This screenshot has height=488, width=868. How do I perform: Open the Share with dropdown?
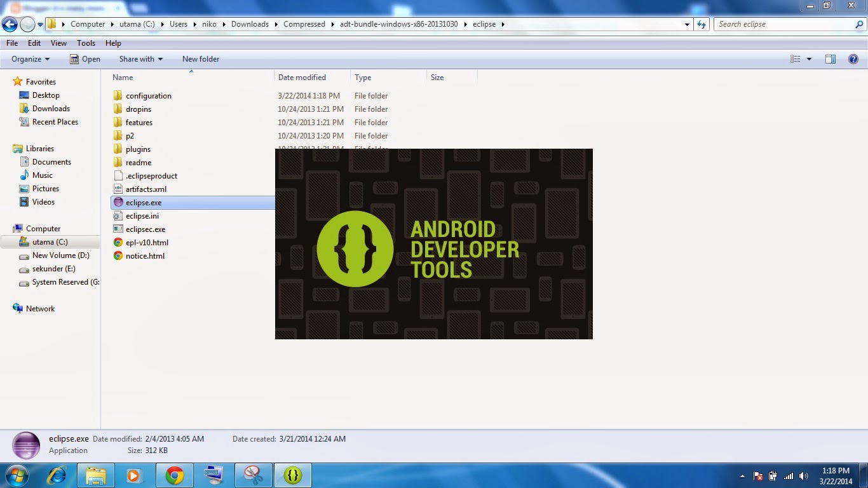(x=141, y=59)
